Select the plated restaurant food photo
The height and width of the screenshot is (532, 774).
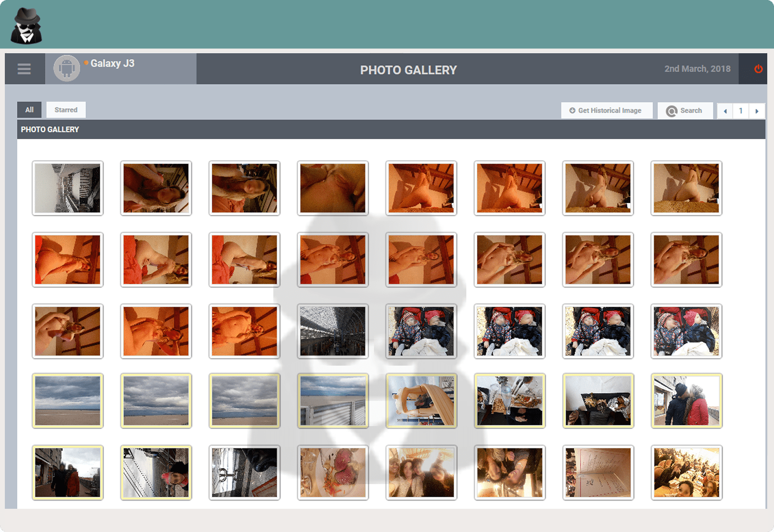333,472
